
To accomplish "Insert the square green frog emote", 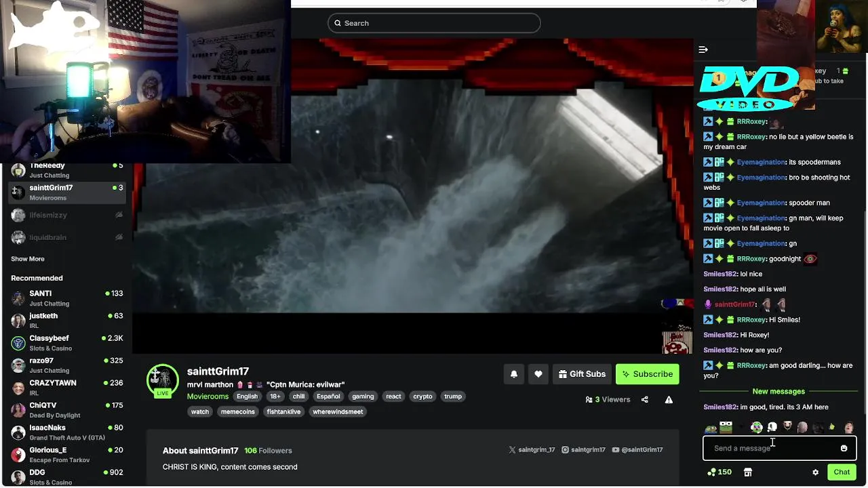I will click(726, 427).
